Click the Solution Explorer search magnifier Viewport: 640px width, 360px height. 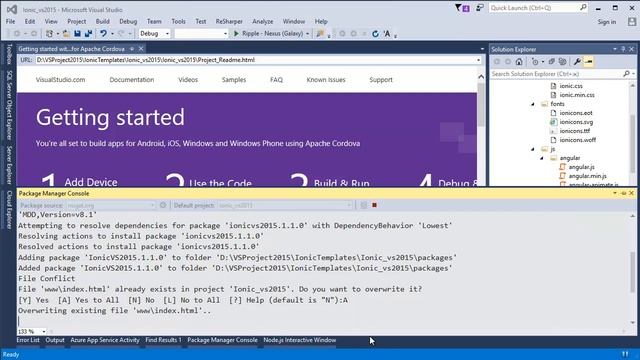(627, 73)
